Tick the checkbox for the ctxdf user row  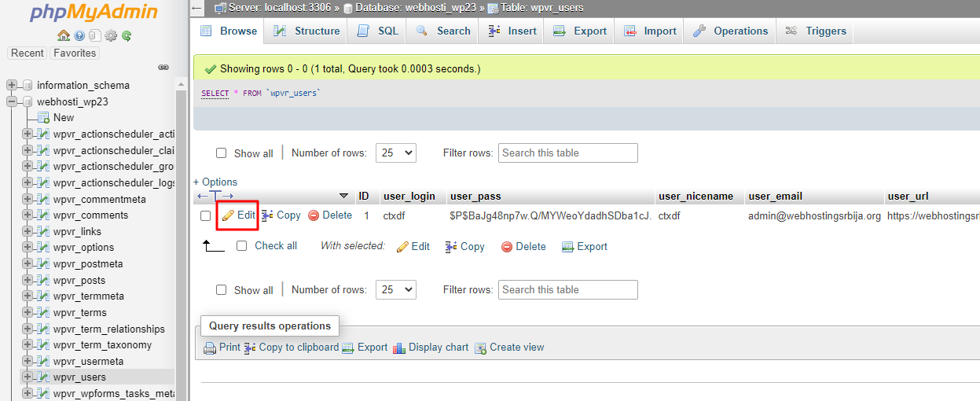coord(206,215)
